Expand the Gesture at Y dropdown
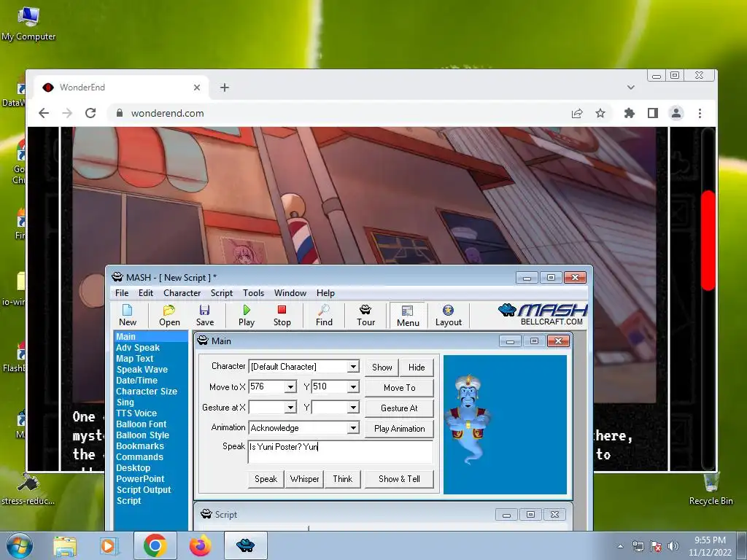Viewport: 747px width, 560px height. pos(353,408)
